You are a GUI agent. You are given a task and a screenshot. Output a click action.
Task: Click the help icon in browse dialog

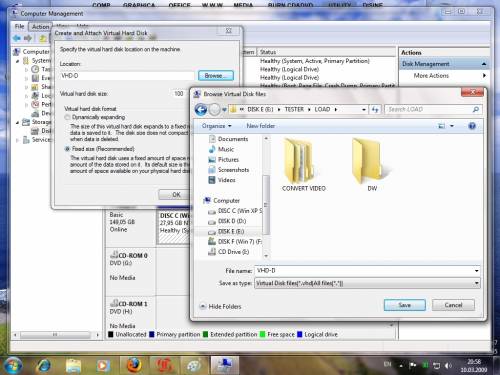(472, 126)
